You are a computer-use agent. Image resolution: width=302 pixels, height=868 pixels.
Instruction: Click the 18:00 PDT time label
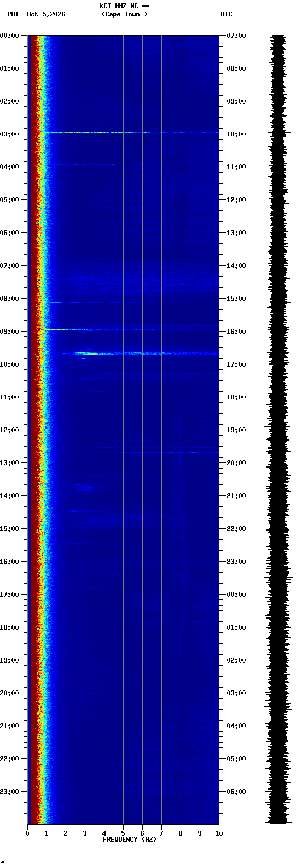click(x=10, y=627)
